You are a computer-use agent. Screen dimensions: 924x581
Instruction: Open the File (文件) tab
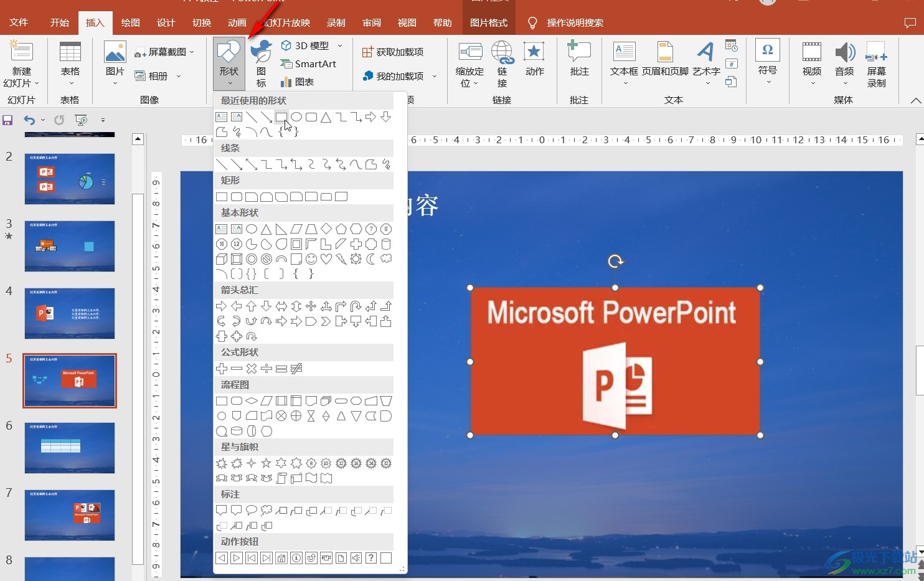click(x=19, y=23)
